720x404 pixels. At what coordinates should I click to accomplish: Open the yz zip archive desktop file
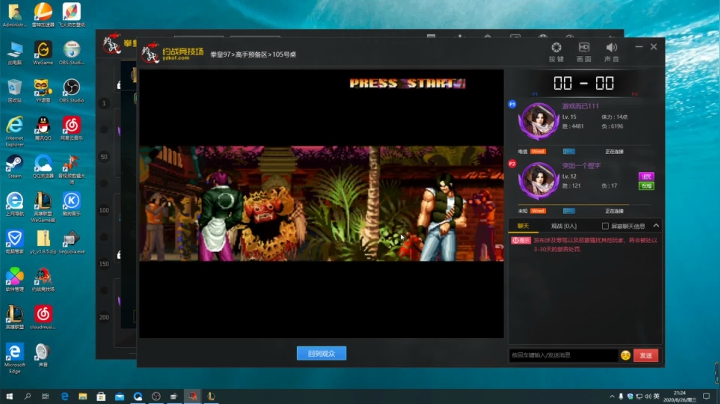pos(43,242)
